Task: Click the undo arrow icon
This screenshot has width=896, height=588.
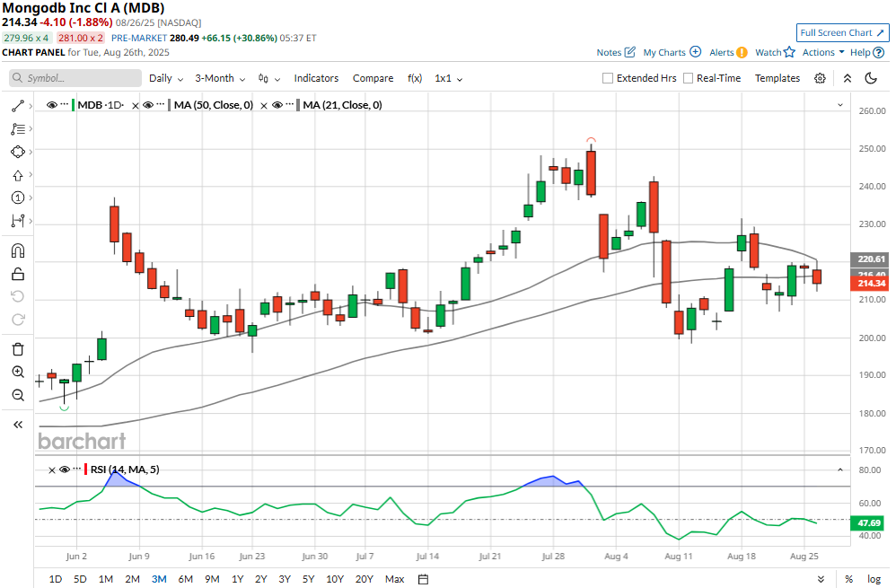Action: (x=18, y=296)
